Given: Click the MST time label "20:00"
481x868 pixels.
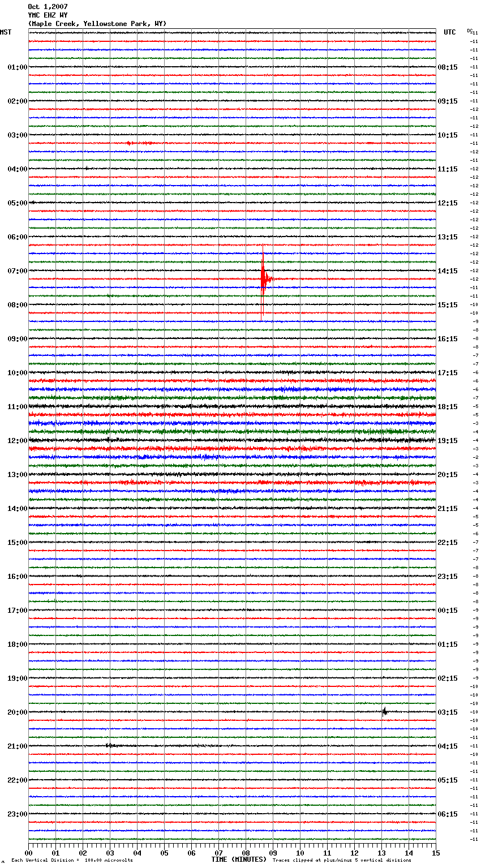Looking at the screenshot, I should [18, 712].
